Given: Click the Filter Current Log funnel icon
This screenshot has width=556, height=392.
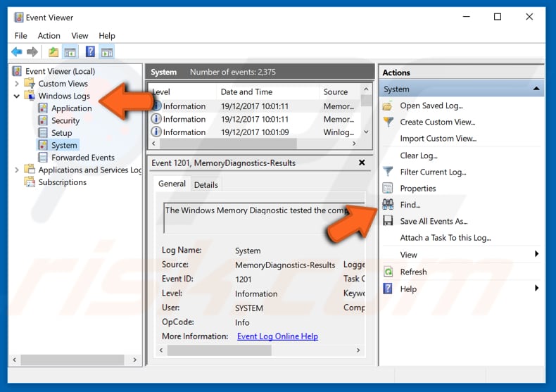Looking at the screenshot, I should tap(388, 172).
